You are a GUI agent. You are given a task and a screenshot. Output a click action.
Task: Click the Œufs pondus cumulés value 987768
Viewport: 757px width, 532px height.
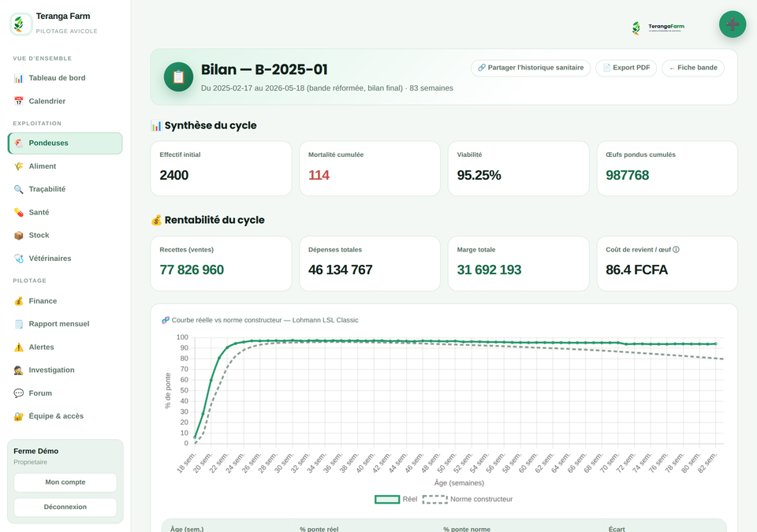627,175
